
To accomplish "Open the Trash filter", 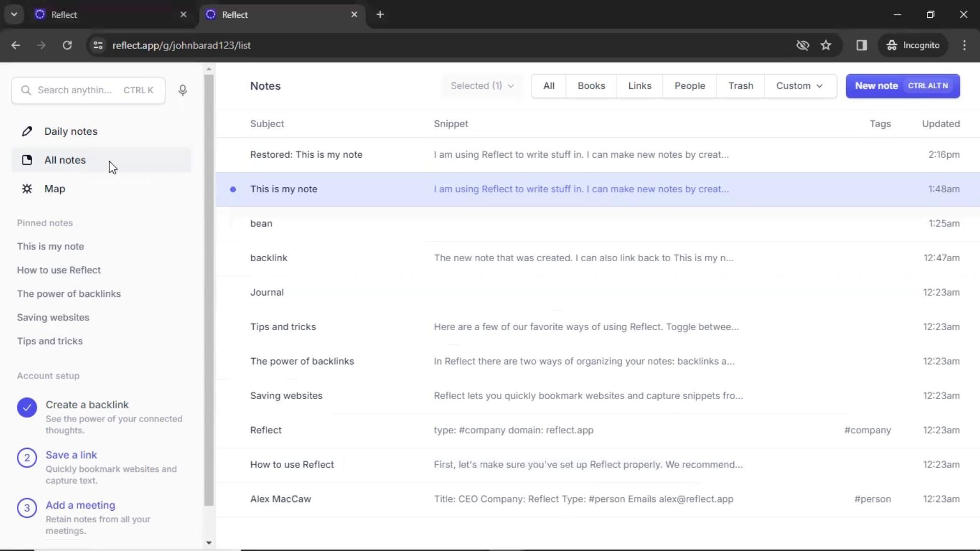I will pos(741,86).
